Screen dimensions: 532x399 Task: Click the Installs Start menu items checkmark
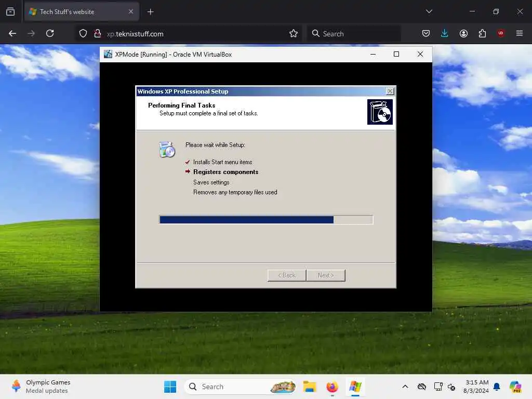pyautogui.click(x=188, y=162)
